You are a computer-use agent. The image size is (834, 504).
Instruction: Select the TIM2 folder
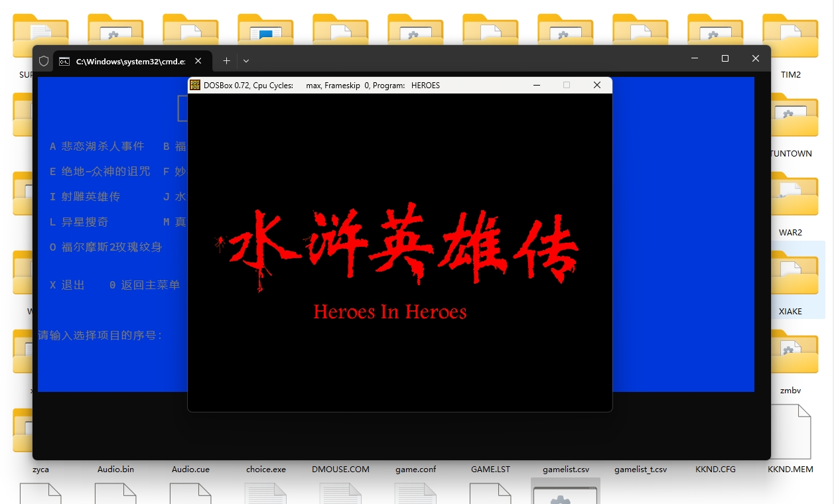click(790, 38)
